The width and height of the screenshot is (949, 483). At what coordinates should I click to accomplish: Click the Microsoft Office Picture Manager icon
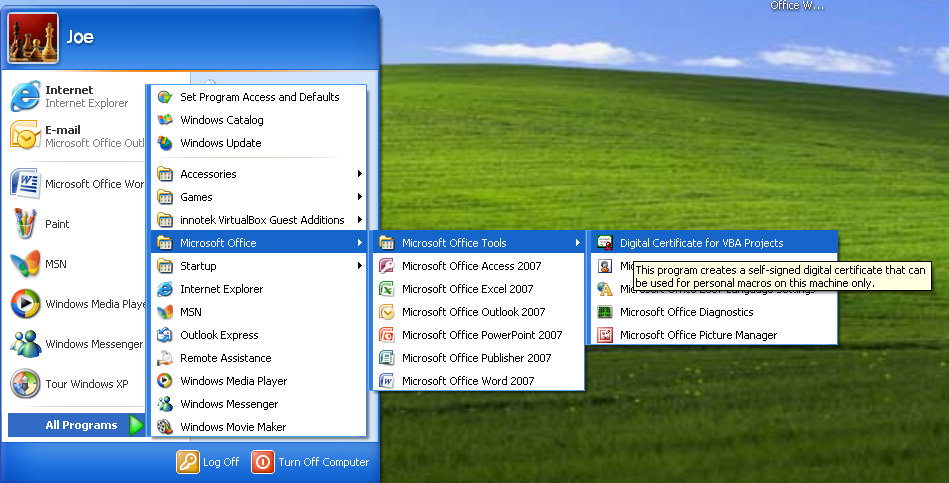coord(605,335)
